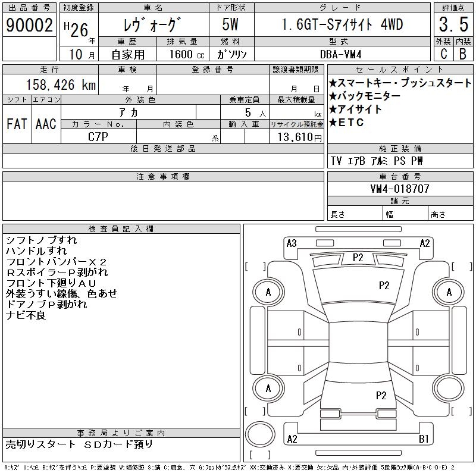Select sales point ★アイサイト line
Image resolution: width=476 pixels, height=476 pixels.
pos(355,109)
